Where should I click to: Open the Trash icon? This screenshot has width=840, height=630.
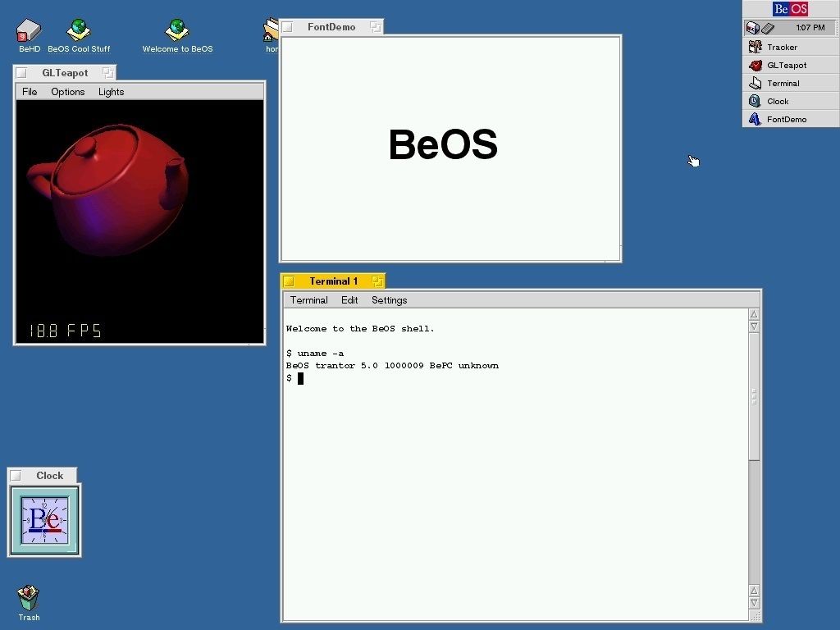29,598
